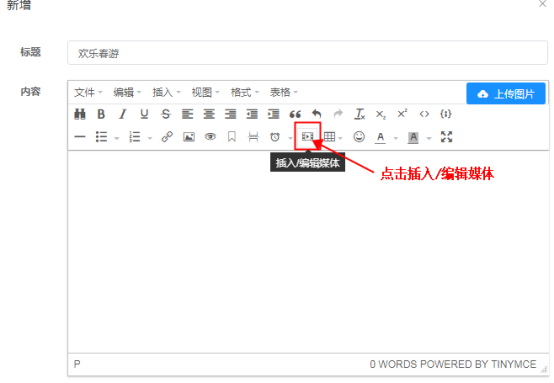Insert an image via the picture icon
Screen dimensions: 554x383
point(189,137)
